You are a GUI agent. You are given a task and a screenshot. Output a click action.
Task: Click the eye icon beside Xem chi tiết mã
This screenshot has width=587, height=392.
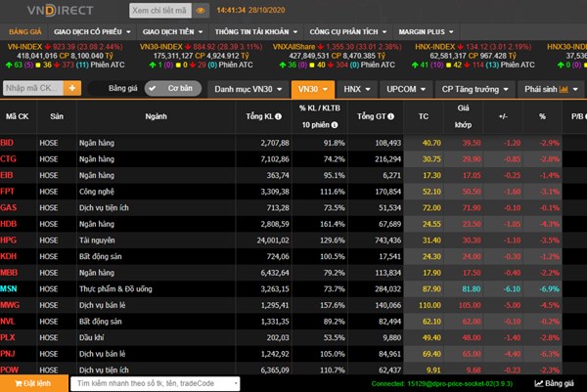(x=201, y=11)
